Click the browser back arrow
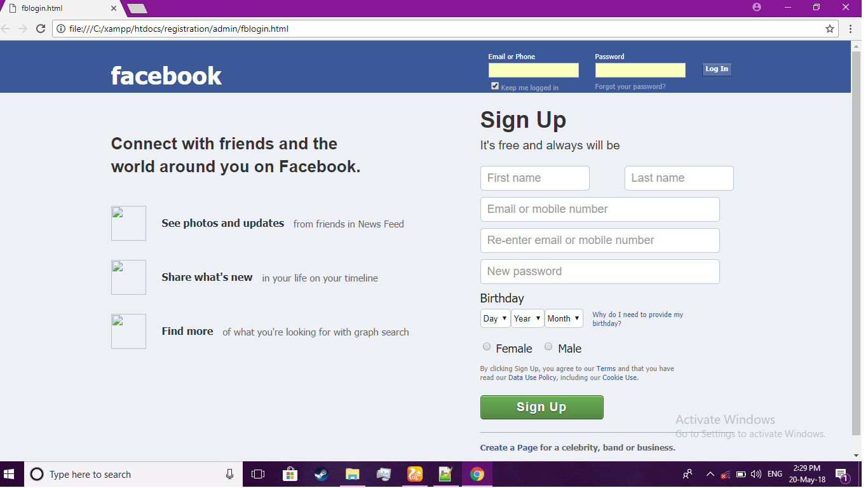Viewport: 868px width, 488px height. (x=6, y=29)
